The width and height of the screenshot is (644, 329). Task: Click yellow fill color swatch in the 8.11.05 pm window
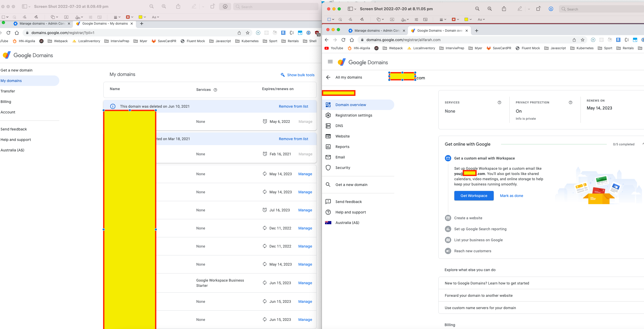[x=466, y=19]
